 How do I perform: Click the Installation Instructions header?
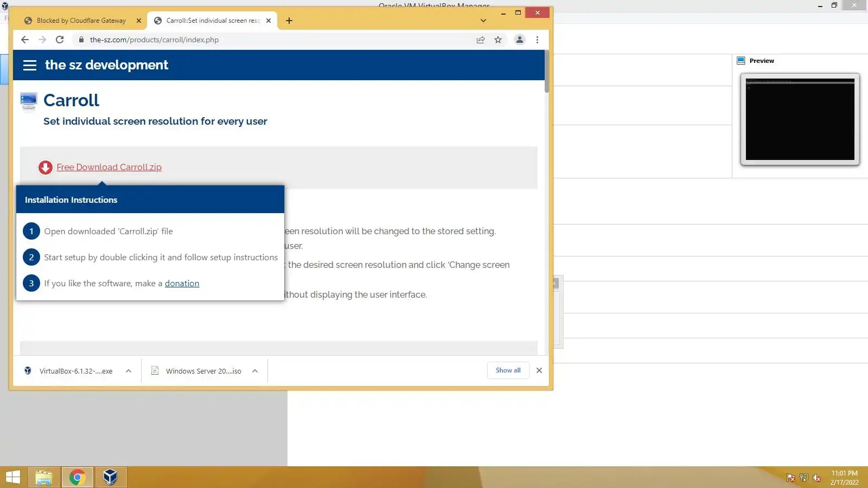click(150, 200)
